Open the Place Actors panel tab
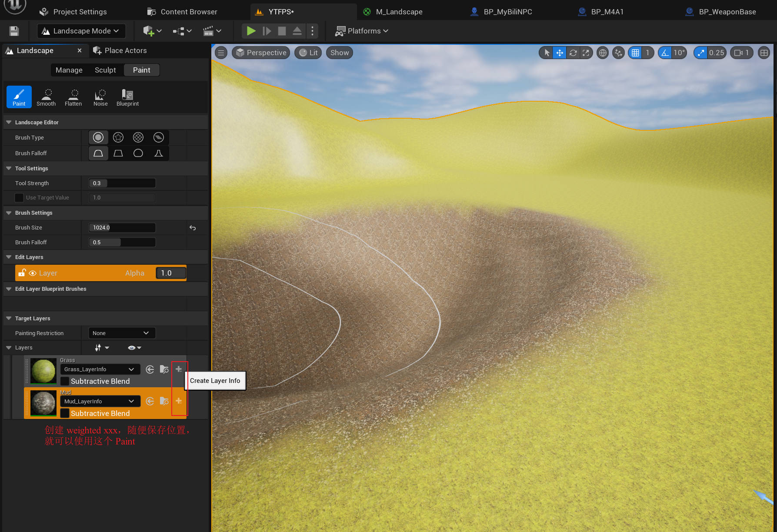The height and width of the screenshot is (532, 777). [x=120, y=50]
